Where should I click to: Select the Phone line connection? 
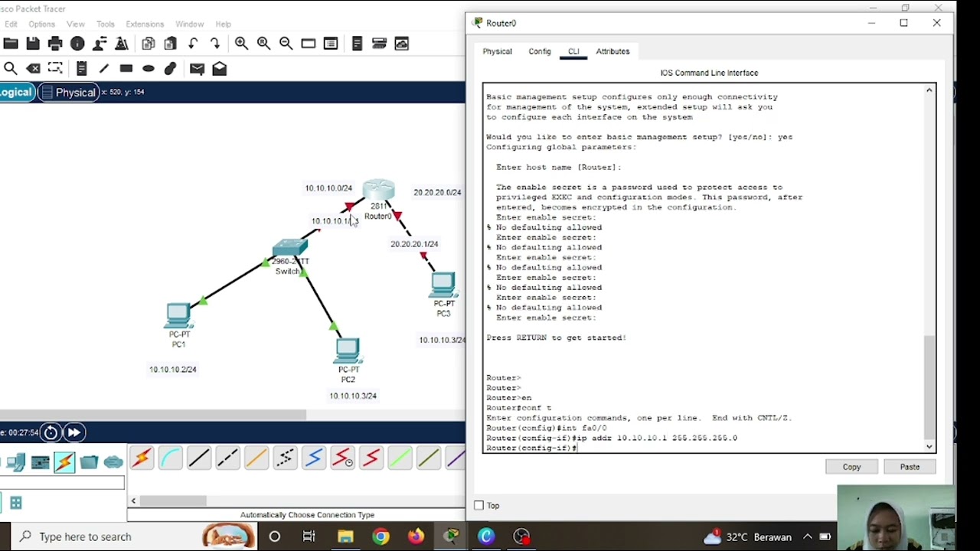[x=285, y=458]
